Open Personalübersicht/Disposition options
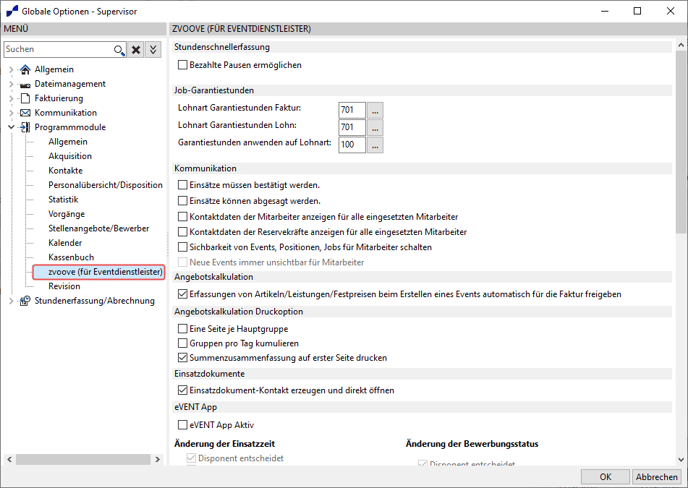The height and width of the screenshot is (488, 688). 105,185
